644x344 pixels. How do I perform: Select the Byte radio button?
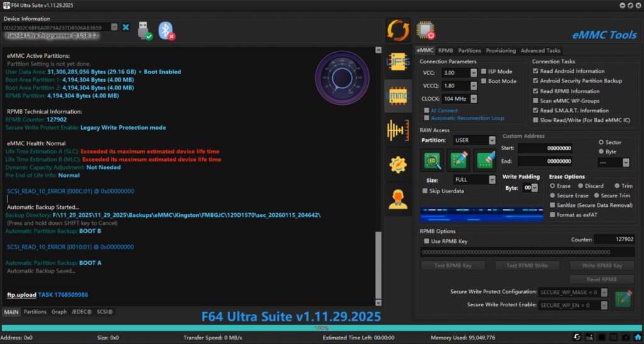(x=601, y=152)
